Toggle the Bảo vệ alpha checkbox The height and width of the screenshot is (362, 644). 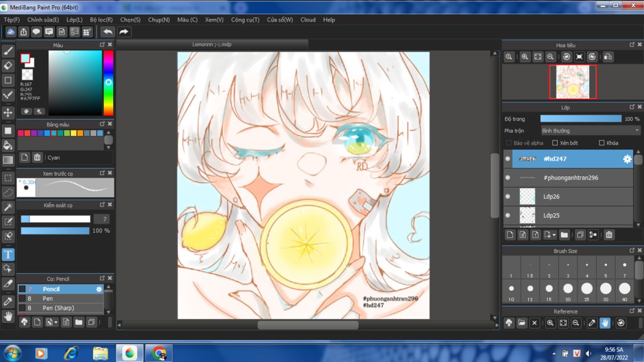pos(509,143)
